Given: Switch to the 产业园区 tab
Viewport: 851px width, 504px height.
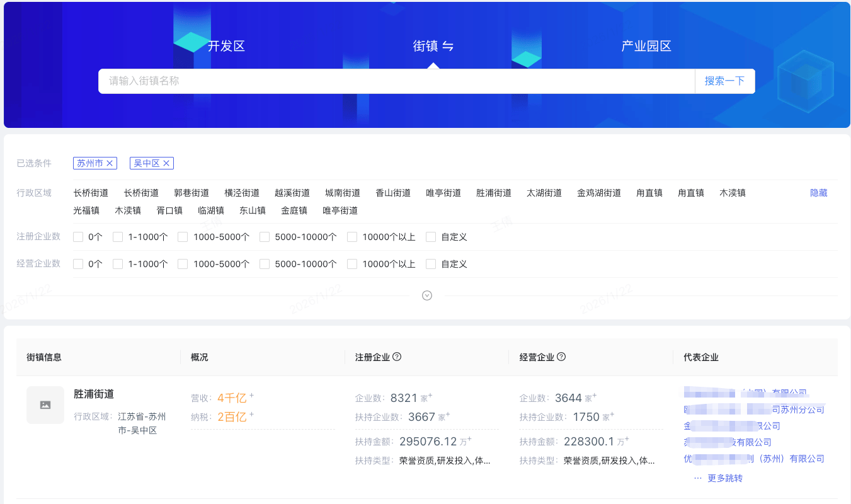Looking at the screenshot, I should 646,46.
